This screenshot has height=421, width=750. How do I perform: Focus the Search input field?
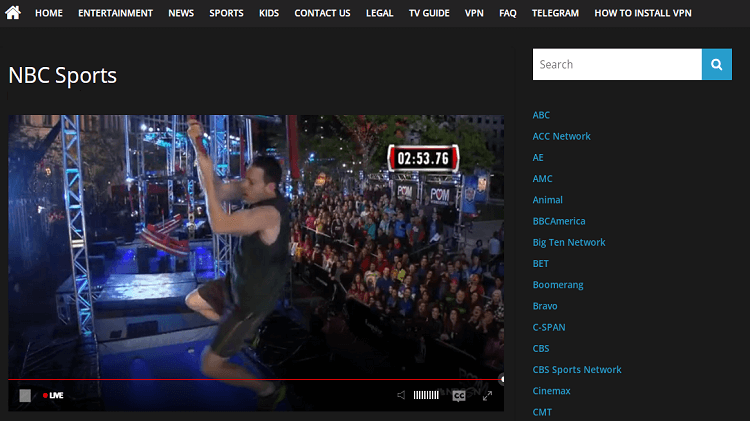[x=617, y=64]
